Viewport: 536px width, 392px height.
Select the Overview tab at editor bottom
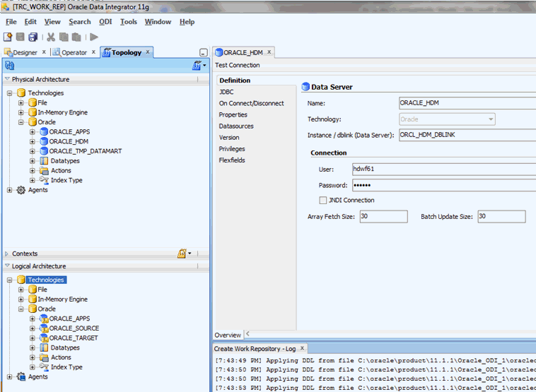228,335
